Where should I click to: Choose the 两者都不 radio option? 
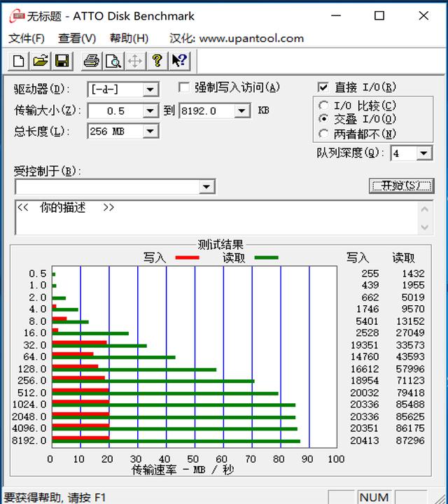pyautogui.click(x=323, y=134)
